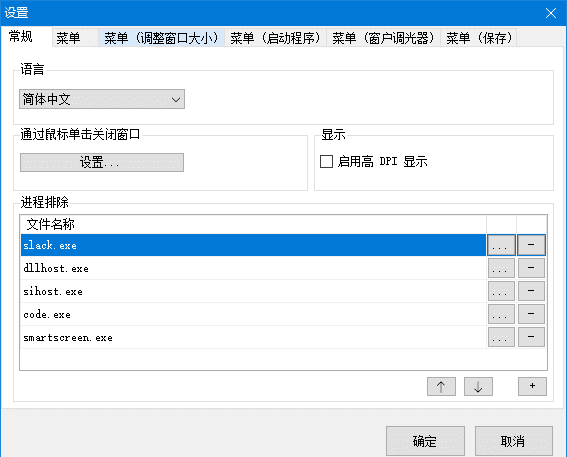Close the 设置 dialog window
Viewport: 567px width, 457px height.
(551, 13)
